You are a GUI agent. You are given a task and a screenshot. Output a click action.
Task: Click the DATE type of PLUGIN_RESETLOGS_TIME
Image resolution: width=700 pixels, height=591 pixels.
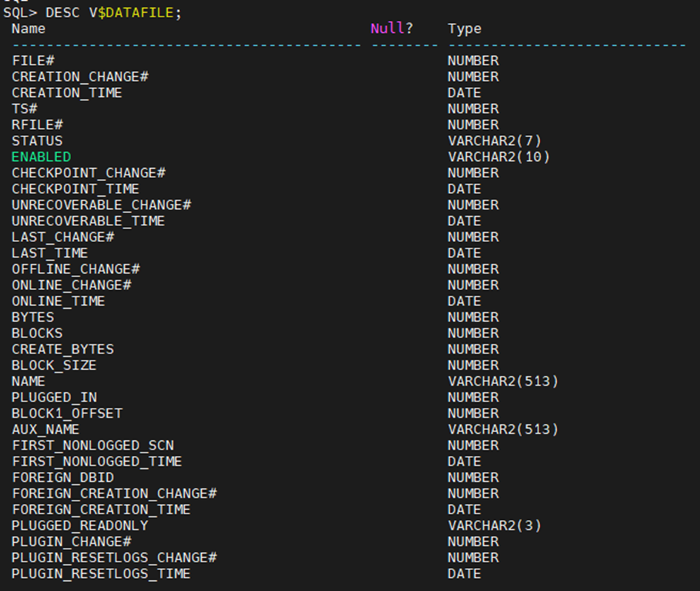(465, 574)
